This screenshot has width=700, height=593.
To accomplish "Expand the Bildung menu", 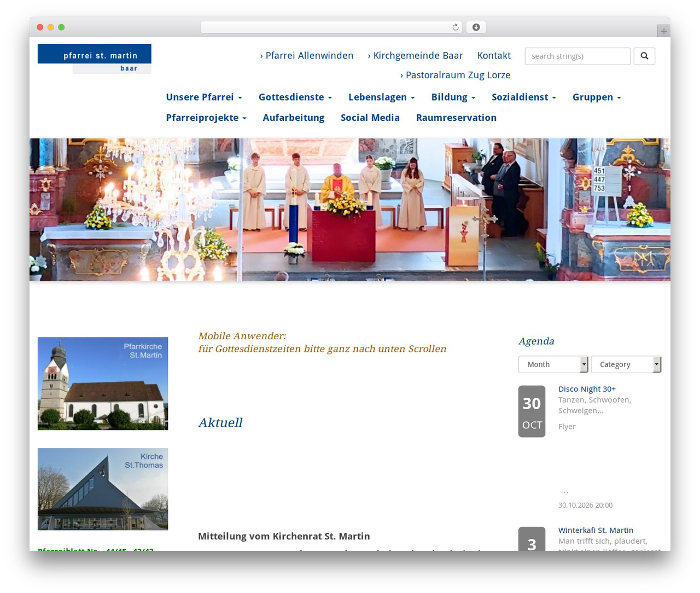I will 453,97.
